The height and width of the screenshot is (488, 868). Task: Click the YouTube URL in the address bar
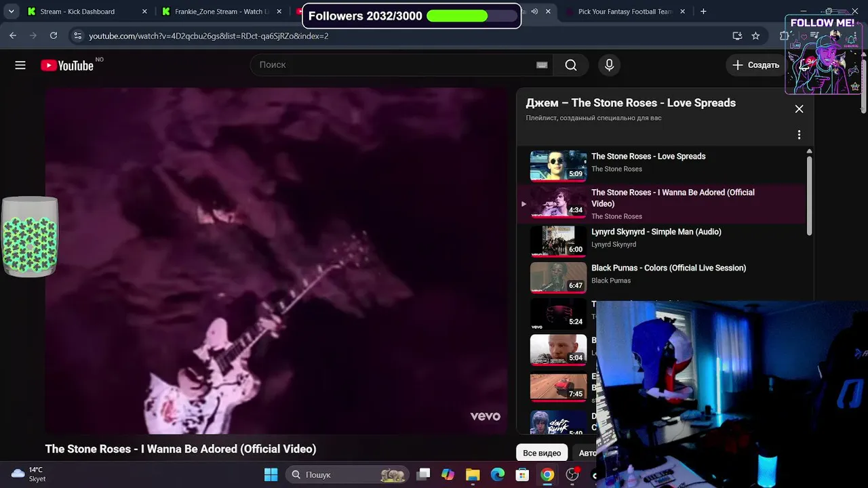point(209,36)
